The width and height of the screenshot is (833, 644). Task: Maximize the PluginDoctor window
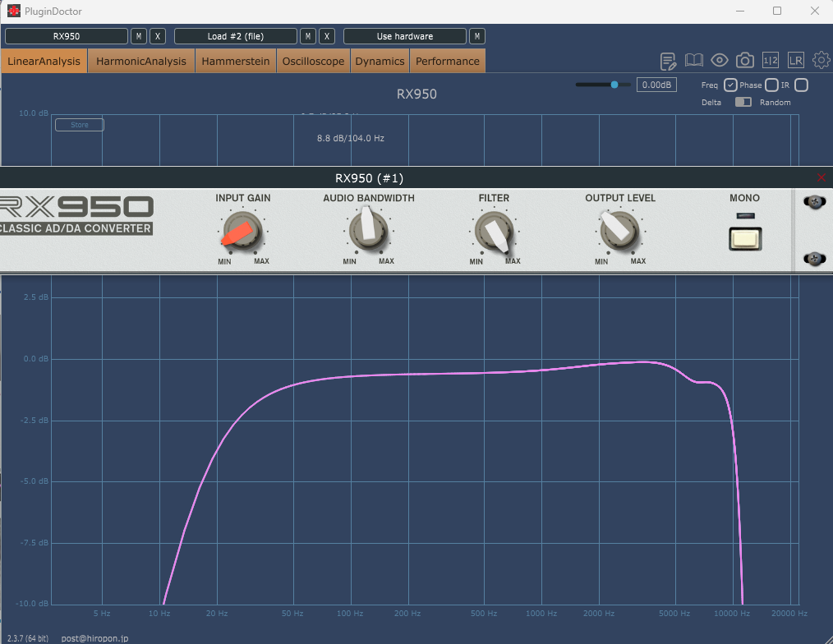coord(776,11)
